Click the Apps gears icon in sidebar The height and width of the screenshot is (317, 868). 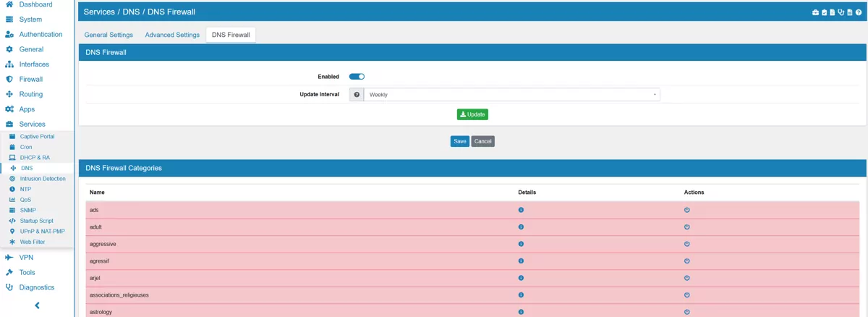click(9, 109)
